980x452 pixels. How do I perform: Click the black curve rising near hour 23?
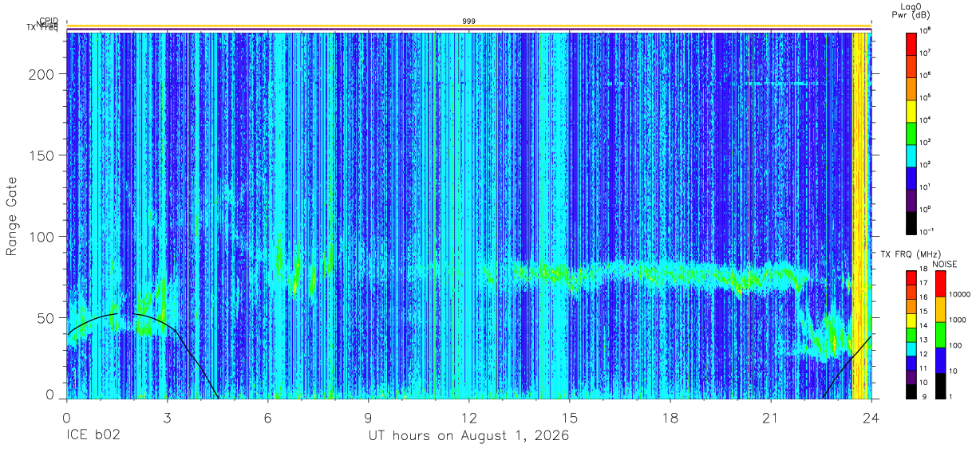pos(846,367)
